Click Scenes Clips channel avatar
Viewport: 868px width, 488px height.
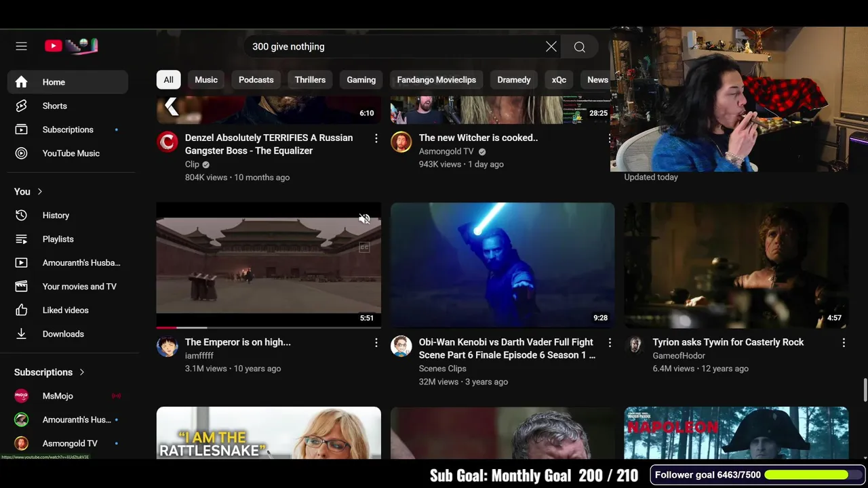coord(401,346)
